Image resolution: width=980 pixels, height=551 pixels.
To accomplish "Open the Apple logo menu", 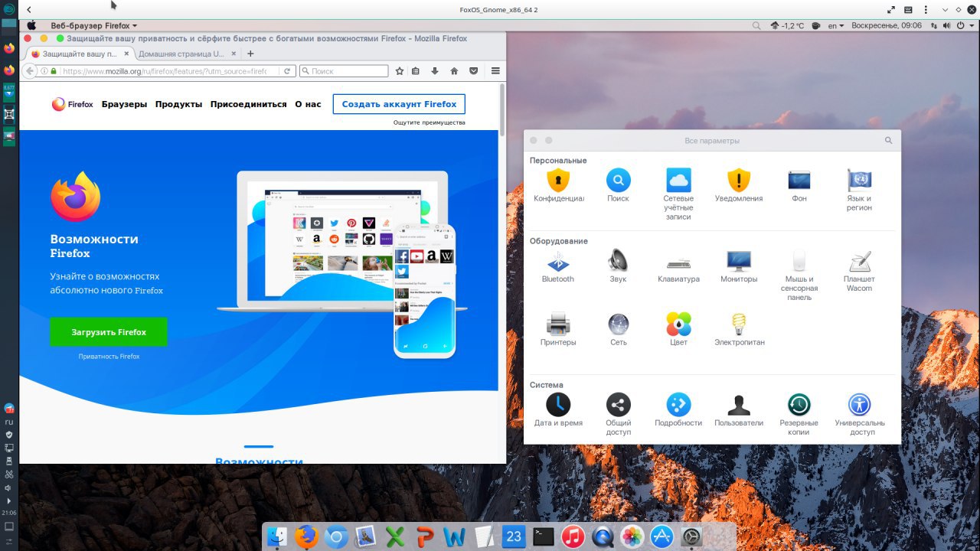I will coord(31,25).
